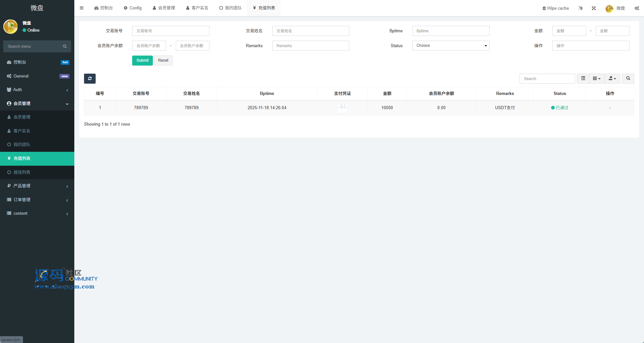
Task: Click the hamburger sidebar toggle icon
Action: click(82, 8)
